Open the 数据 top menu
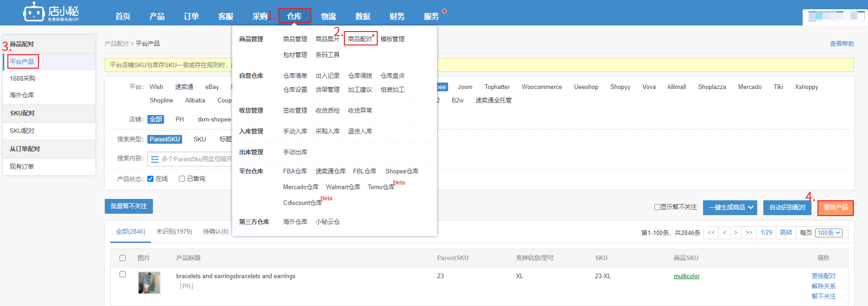Viewport: 868px width, 306px height. tap(363, 16)
